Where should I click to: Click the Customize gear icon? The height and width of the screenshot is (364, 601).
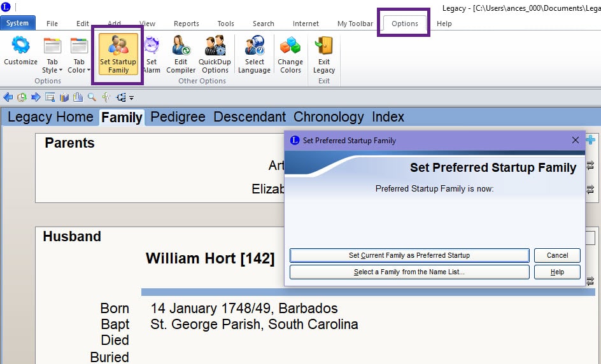pos(21,46)
